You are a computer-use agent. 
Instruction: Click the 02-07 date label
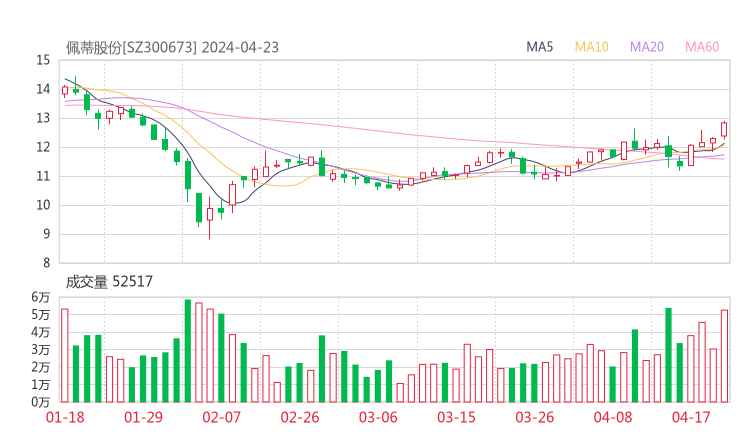221,417
